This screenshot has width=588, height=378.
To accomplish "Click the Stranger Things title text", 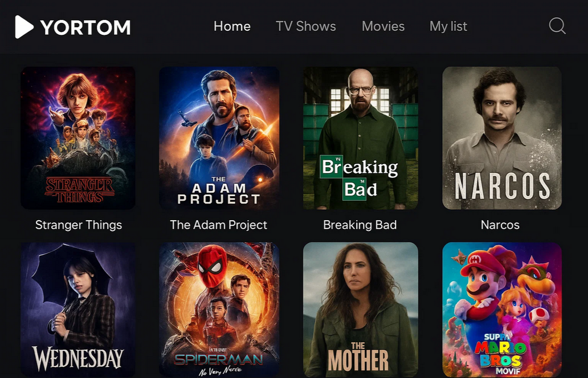I will [79, 225].
